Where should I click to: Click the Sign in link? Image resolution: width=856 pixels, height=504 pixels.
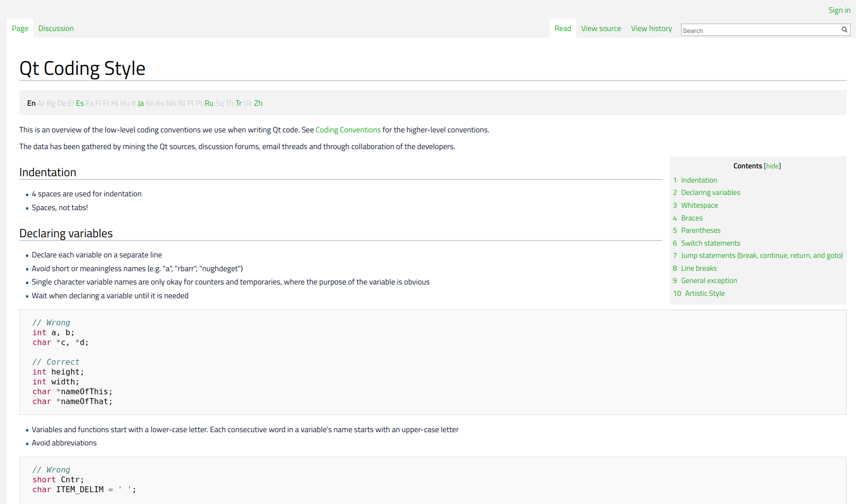839,10
